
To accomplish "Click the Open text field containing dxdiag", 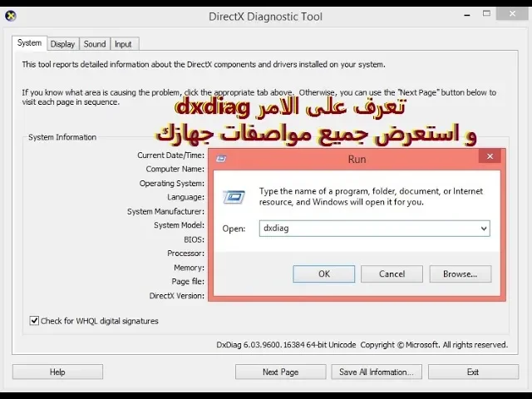I will click(x=366, y=229).
